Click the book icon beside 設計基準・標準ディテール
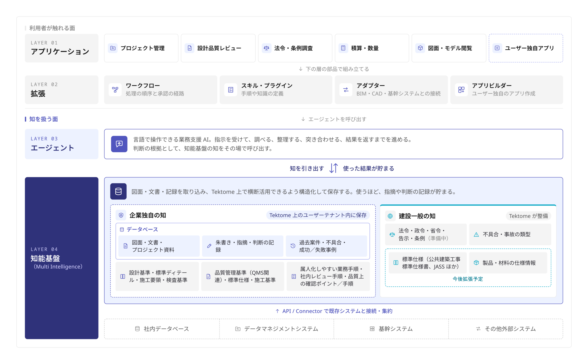Viewport: 588px width, 364px height. (x=123, y=276)
